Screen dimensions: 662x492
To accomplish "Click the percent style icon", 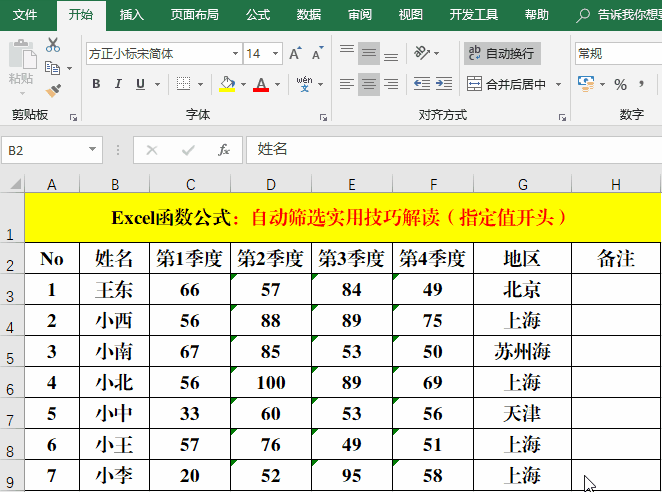I will tap(620, 84).
